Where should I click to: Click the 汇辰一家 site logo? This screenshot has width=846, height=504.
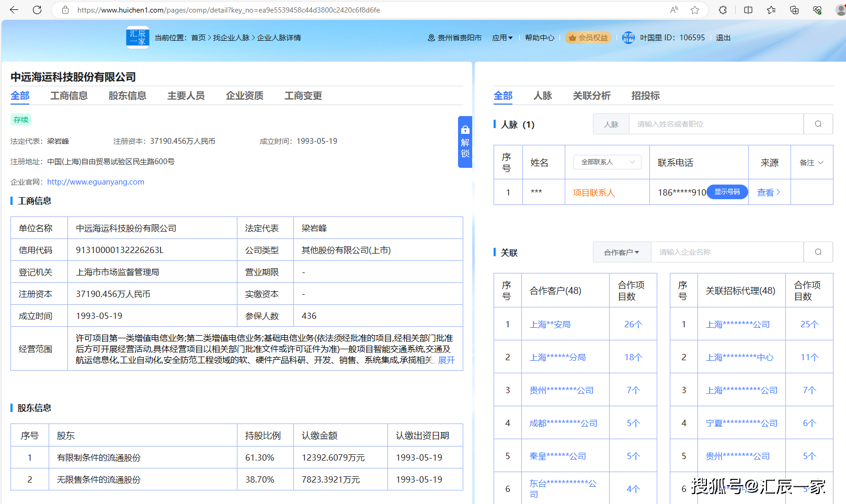pos(138,37)
